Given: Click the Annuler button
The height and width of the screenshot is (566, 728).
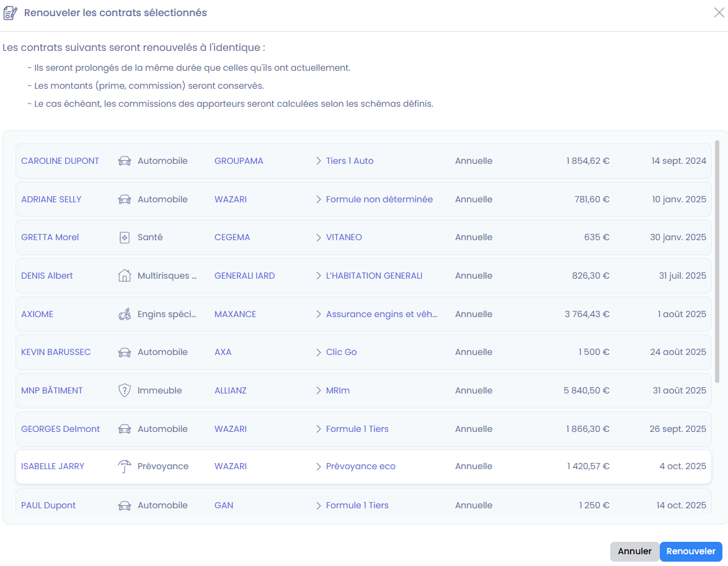Looking at the screenshot, I should [x=634, y=552].
